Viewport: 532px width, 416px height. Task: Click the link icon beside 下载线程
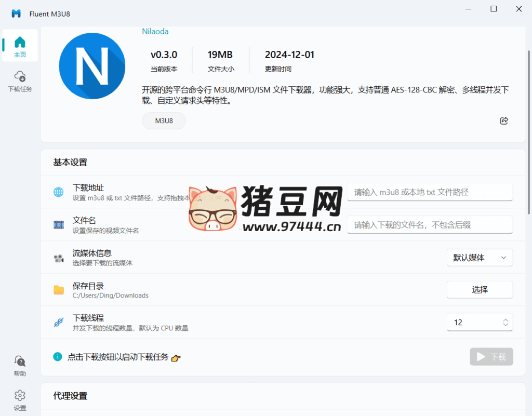(58, 323)
